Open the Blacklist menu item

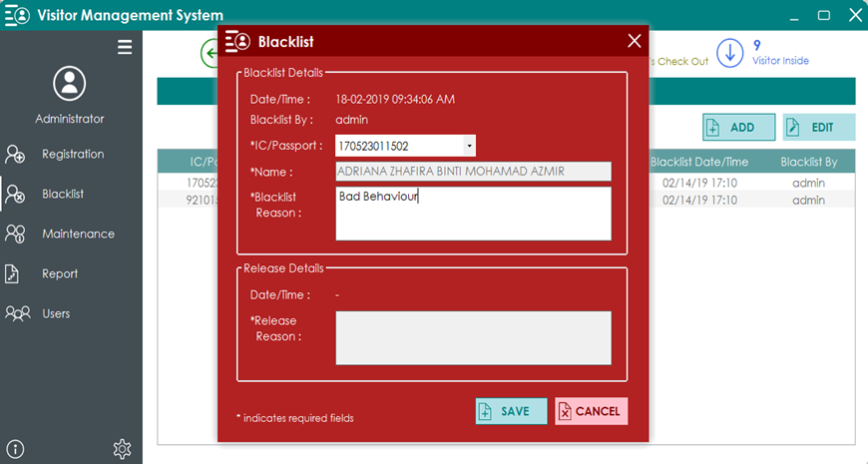pos(62,195)
